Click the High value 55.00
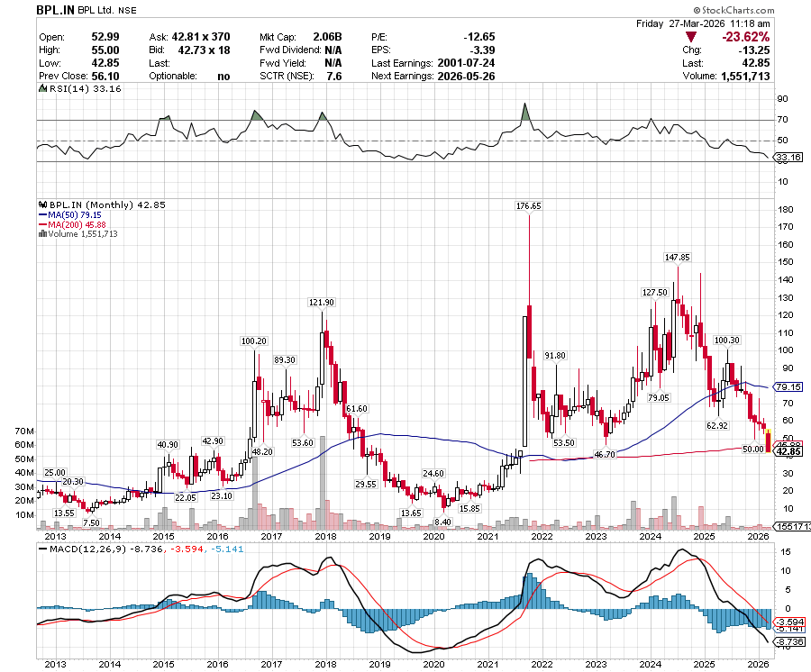Viewport: 811px width, 672px height. [105, 50]
